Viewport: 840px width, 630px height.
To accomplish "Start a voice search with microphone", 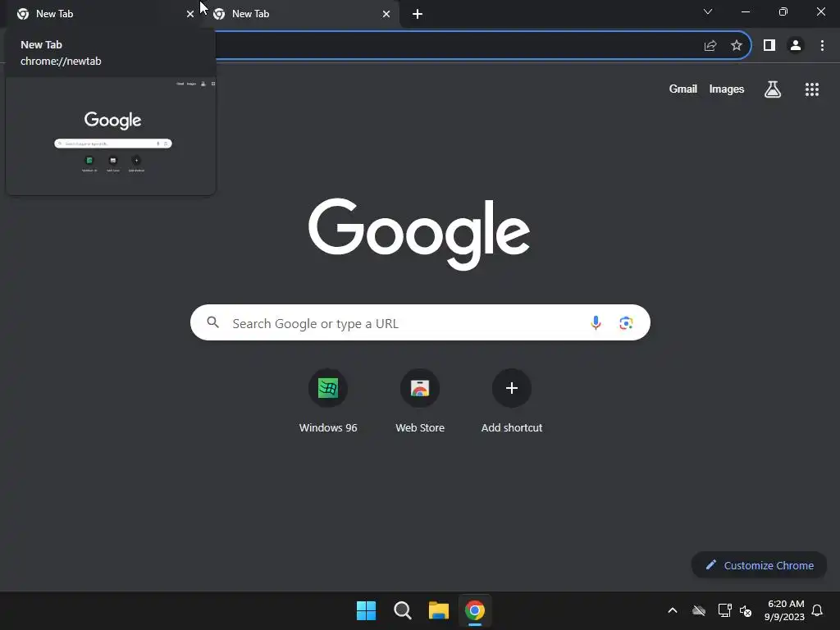I will pos(596,322).
